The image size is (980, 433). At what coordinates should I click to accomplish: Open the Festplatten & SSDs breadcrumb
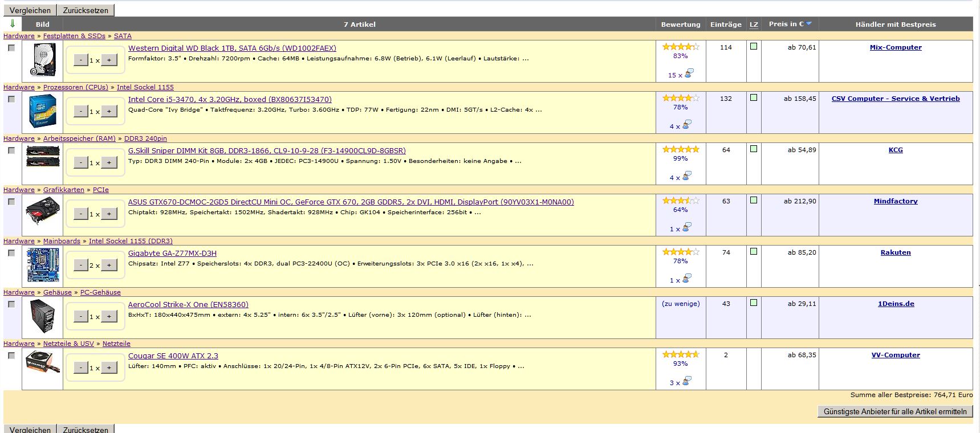click(x=74, y=36)
